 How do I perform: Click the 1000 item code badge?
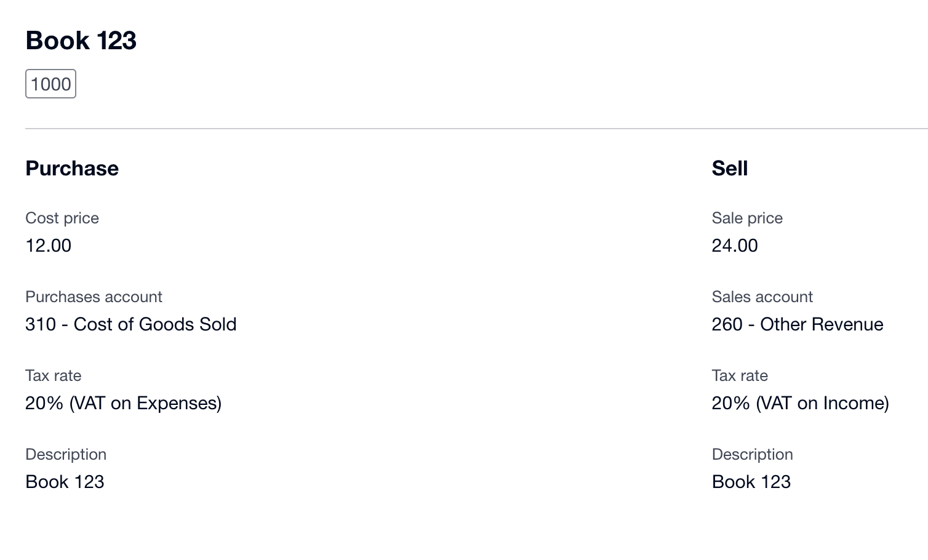pos(50,84)
